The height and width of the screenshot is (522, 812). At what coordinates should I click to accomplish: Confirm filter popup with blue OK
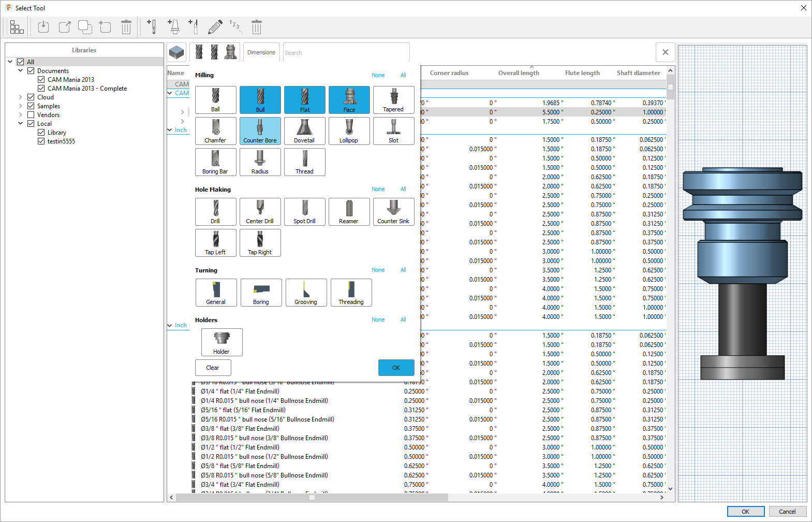pos(396,368)
